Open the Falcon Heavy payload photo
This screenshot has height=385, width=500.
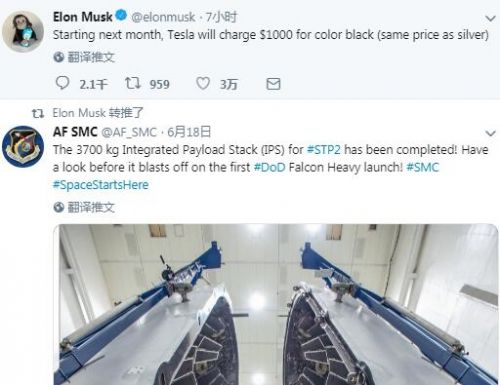click(276, 304)
